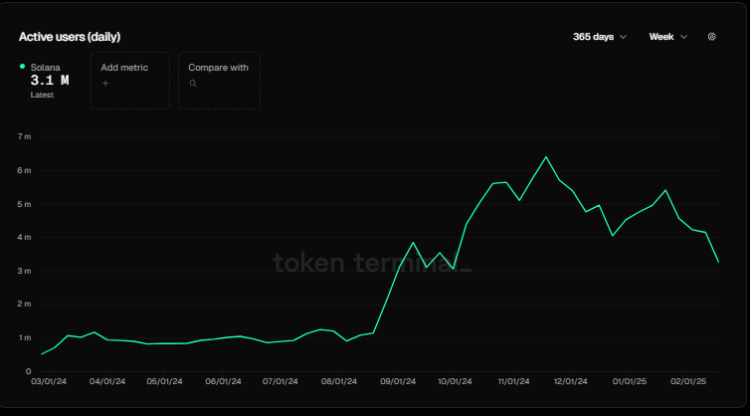Click the final data point at the line's end
Image resolution: width=750 pixels, height=416 pixels.
point(718,262)
